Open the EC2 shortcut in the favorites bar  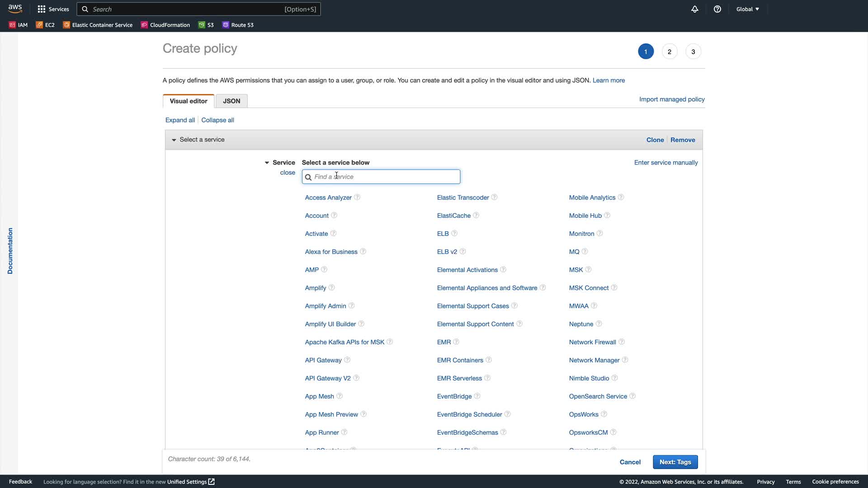click(45, 25)
